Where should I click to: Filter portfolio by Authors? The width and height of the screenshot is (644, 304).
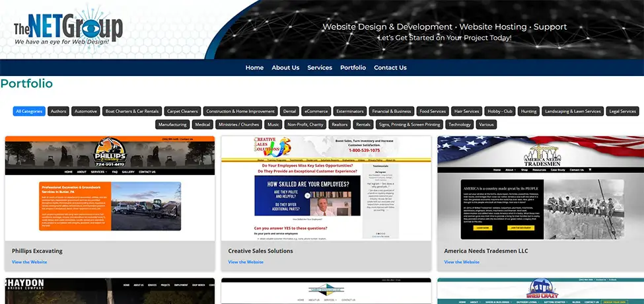(x=58, y=111)
